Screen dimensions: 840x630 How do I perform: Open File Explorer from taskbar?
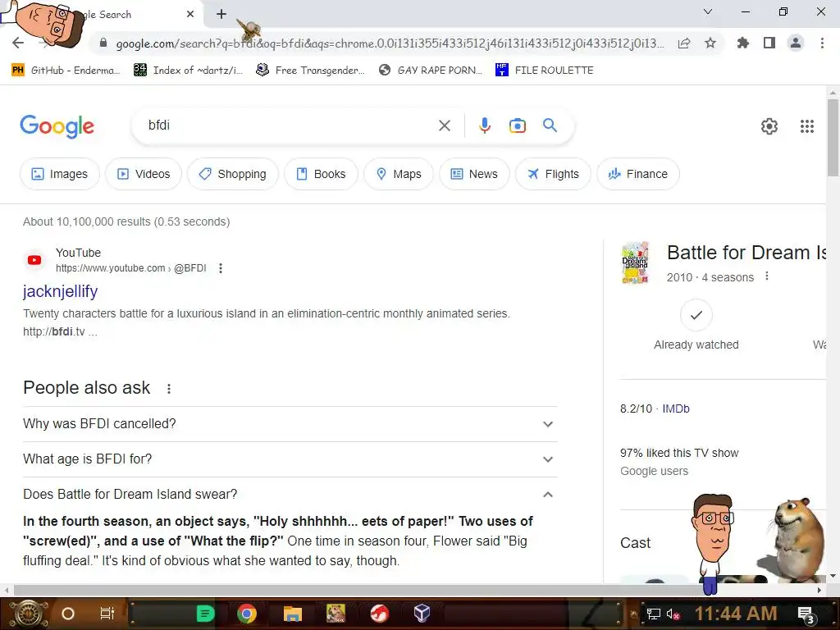[x=293, y=614]
